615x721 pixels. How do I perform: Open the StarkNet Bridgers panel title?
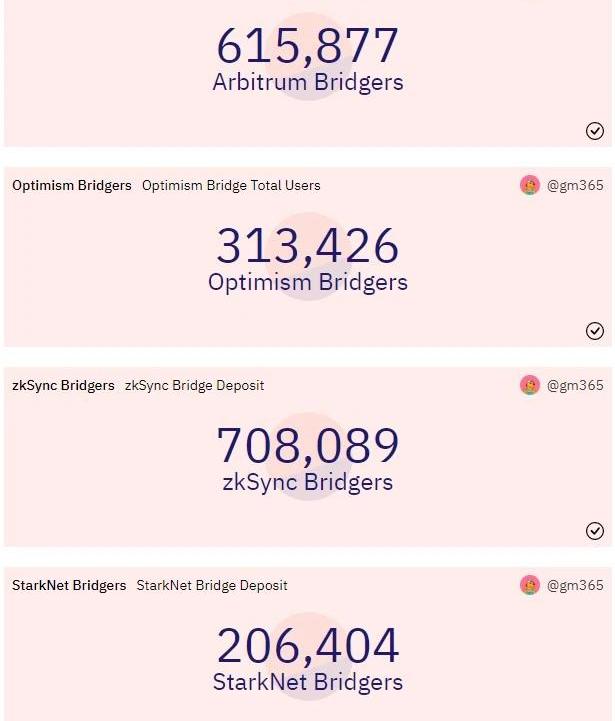coord(69,585)
